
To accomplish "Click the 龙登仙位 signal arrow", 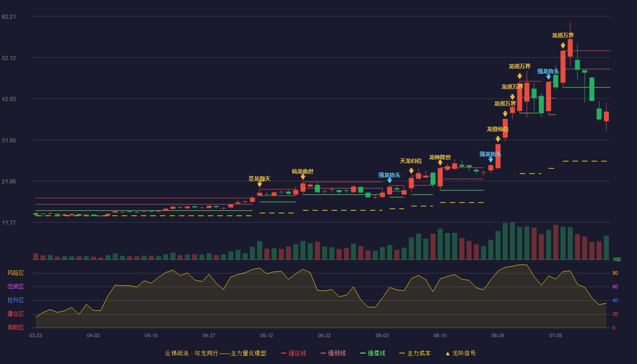I will pos(498,139).
